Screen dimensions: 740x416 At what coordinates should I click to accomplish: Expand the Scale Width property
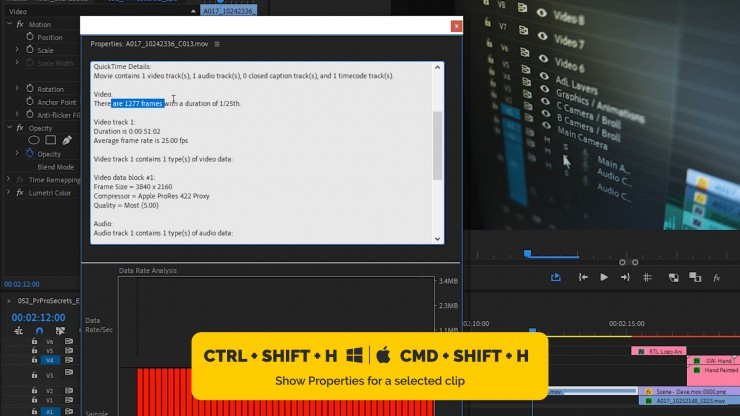pyautogui.click(x=17, y=62)
